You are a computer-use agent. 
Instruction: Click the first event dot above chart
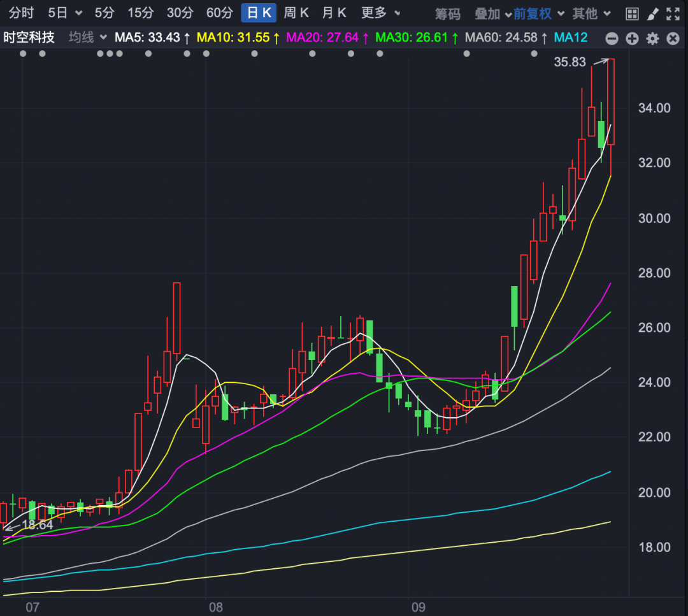(x=23, y=54)
